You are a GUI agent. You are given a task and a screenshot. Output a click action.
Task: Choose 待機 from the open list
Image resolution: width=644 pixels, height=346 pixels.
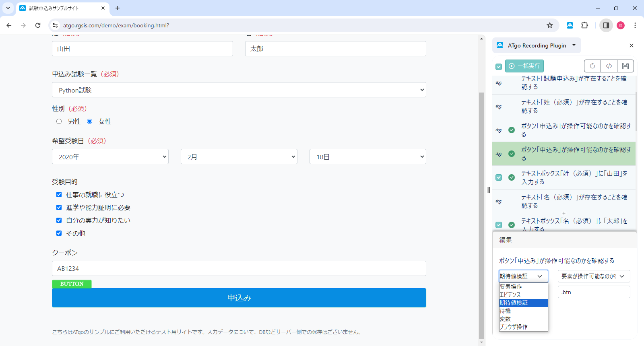tap(523, 311)
